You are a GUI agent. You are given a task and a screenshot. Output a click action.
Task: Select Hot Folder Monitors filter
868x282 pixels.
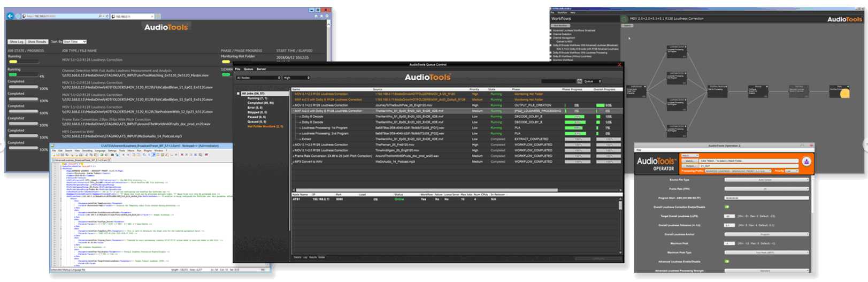coord(265,127)
